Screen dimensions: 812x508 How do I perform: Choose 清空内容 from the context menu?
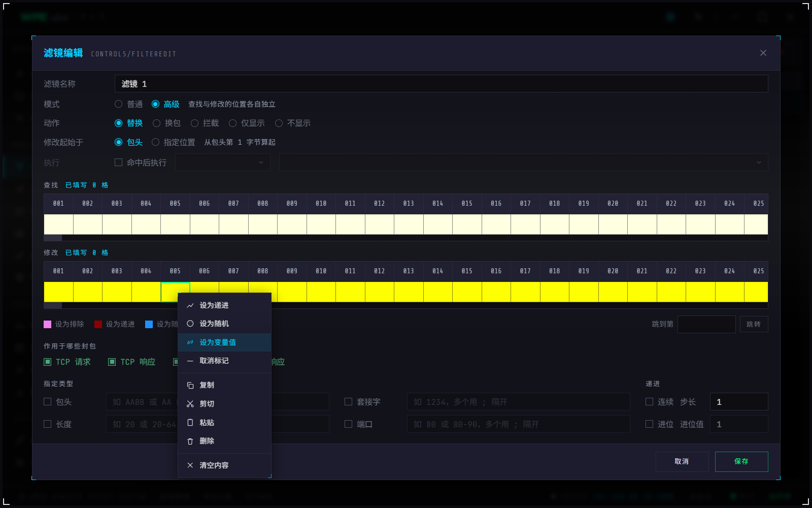(224, 465)
